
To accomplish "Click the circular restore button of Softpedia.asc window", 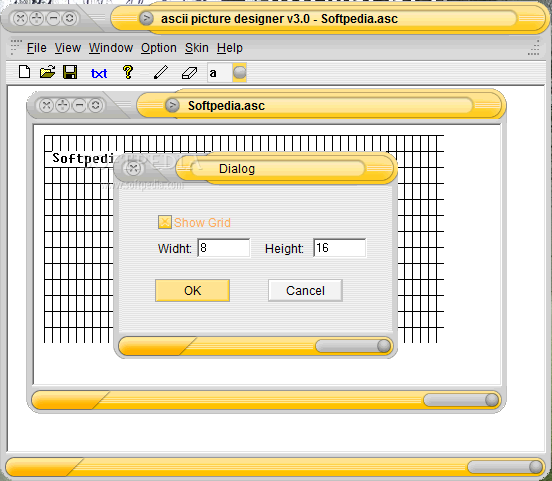I will tap(95, 105).
